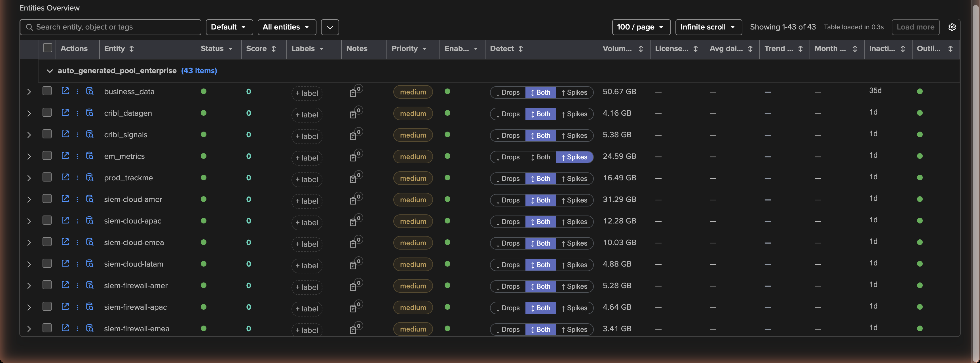
Task: Click the search-data icon for siem-firewall-apac
Action: (x=90, y=307)
